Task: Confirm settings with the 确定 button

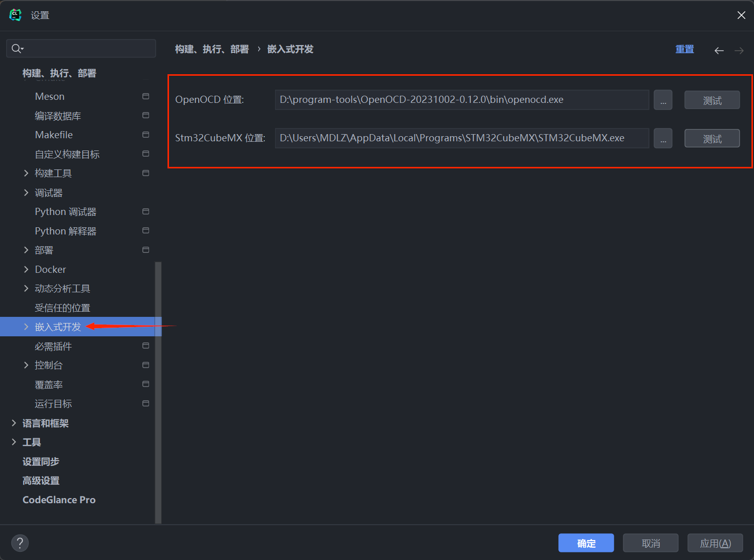Action: click(x=586, y=543)
